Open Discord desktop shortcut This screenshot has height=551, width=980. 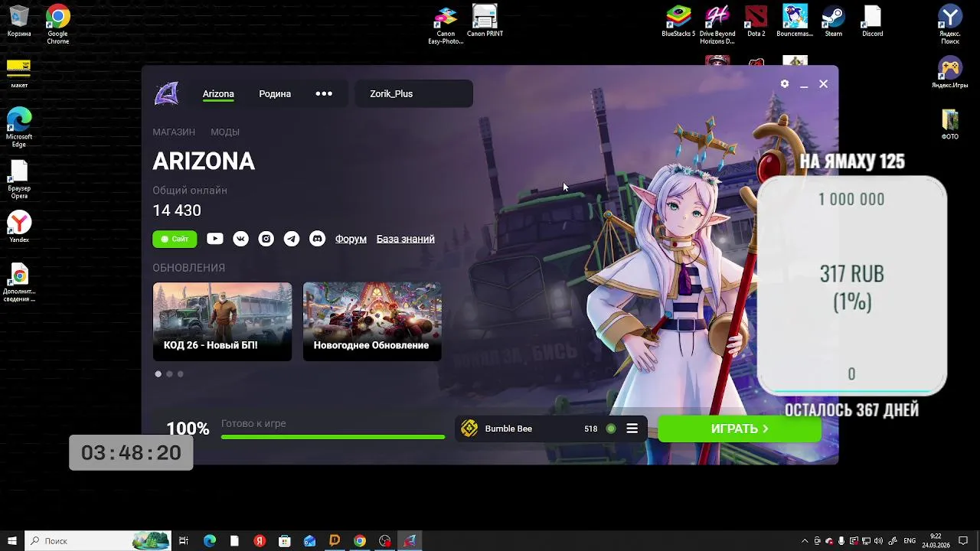(x=872, y=21)
